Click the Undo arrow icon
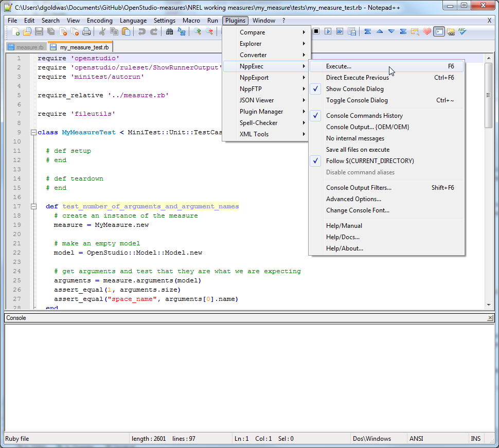The image size is (499, 448). (x=141, y=31)
